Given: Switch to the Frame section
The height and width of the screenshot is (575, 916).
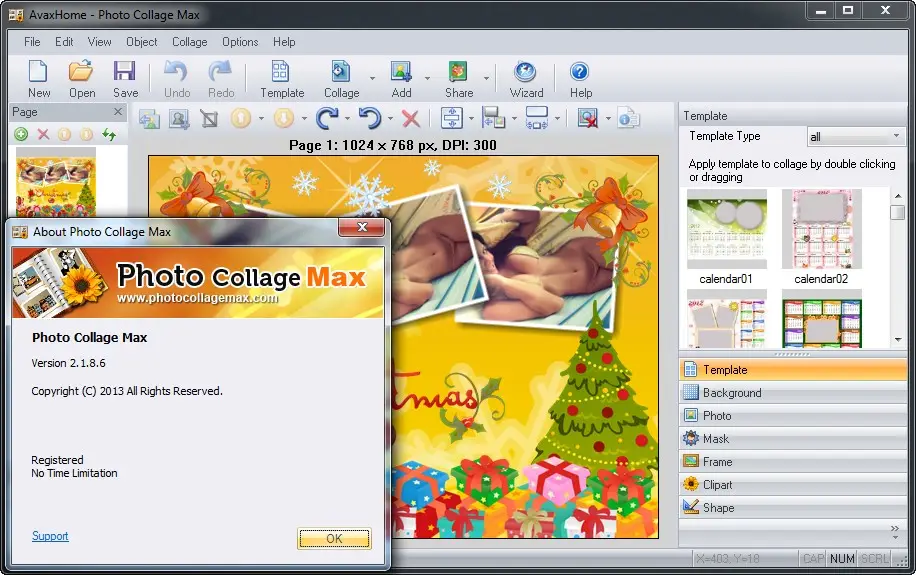Looking at the screenshot, I should (x=793, y=462).
